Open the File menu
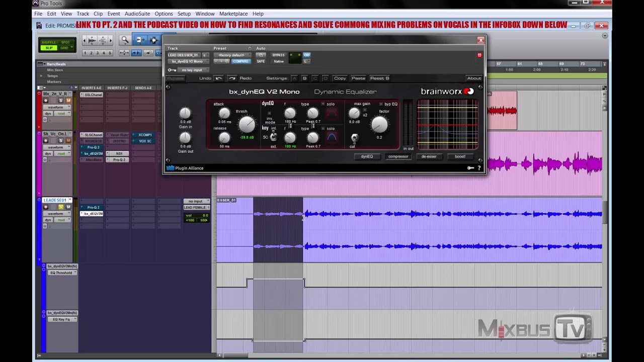The image size is (644, 362). pyautogui.click(x=38, y=14)
